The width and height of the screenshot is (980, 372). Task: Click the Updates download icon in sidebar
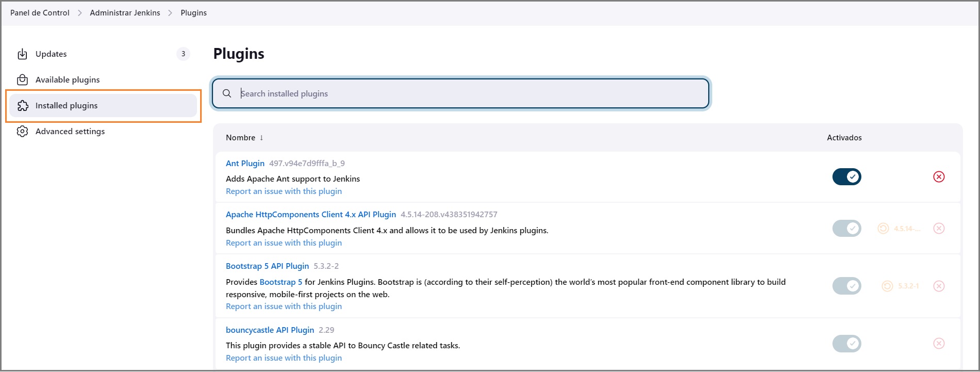coord(22,54)
